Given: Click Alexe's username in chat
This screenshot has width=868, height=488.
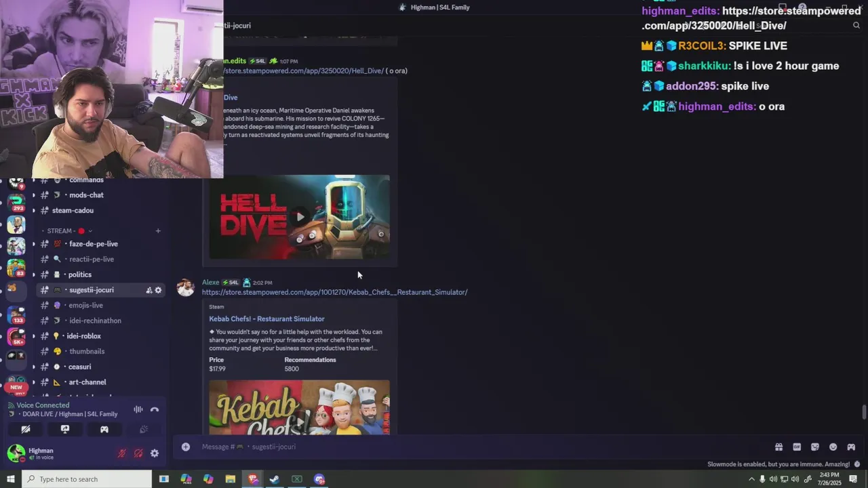Looking at the screenshot, I should [210, 283].
